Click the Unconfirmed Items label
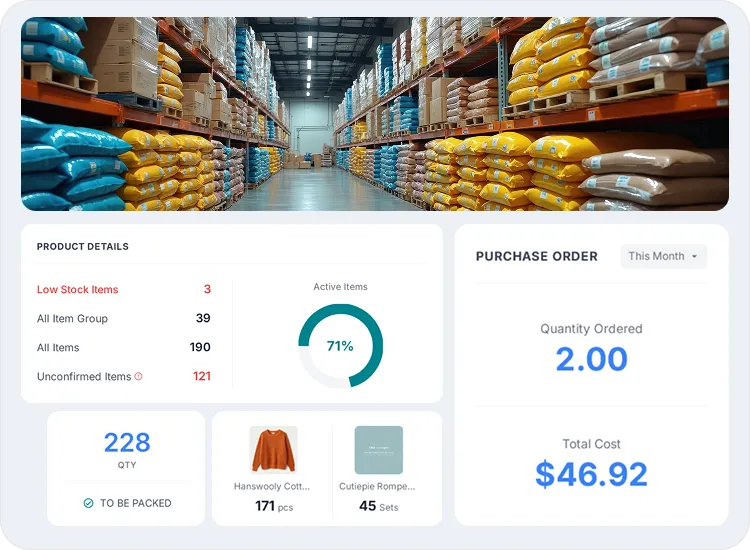This screenshot has width=750, height=550. [84, 377]
